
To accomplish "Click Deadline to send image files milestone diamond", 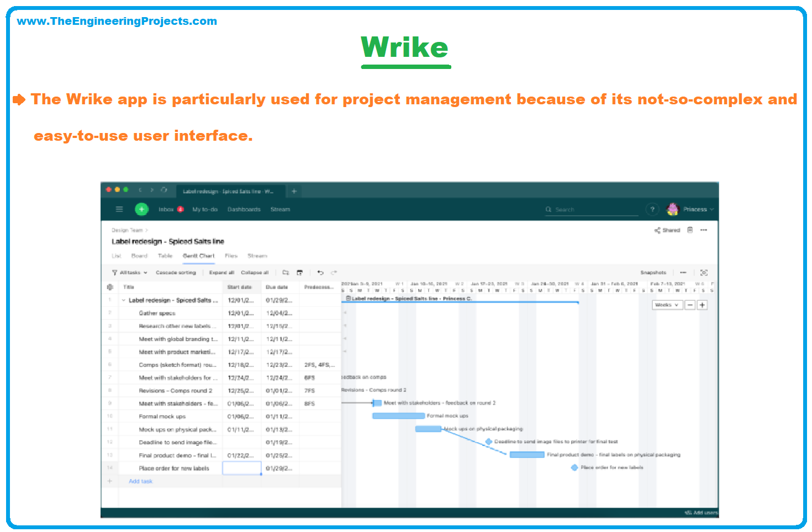I will 489,441.
